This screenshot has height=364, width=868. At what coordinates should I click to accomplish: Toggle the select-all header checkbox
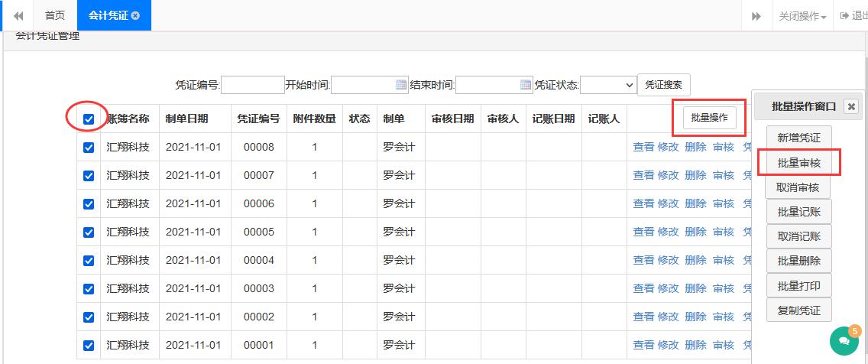pyautogui.click(x=89, y=119)
